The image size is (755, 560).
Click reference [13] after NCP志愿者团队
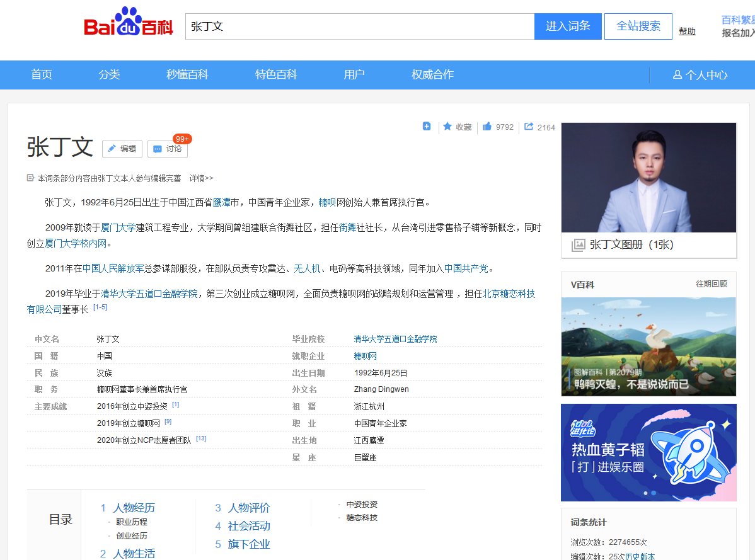pyautogui.click(x=201, y=438)
